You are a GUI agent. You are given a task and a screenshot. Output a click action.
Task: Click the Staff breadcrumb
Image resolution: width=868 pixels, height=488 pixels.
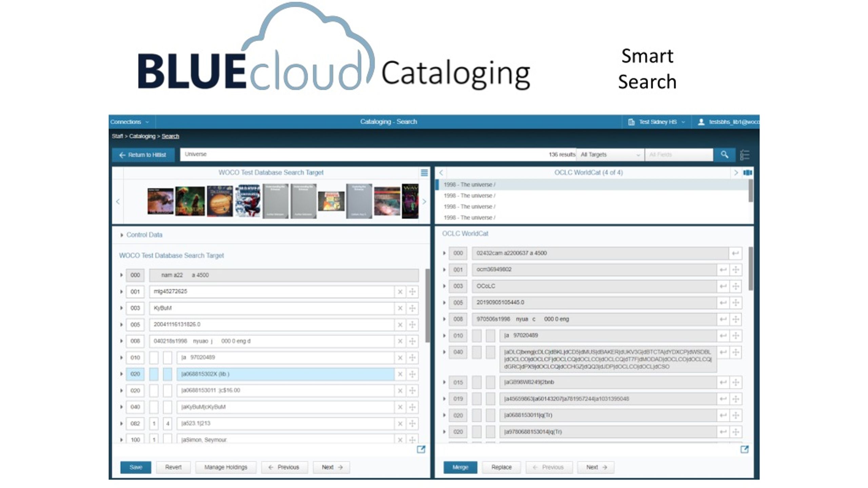(117, 136)
